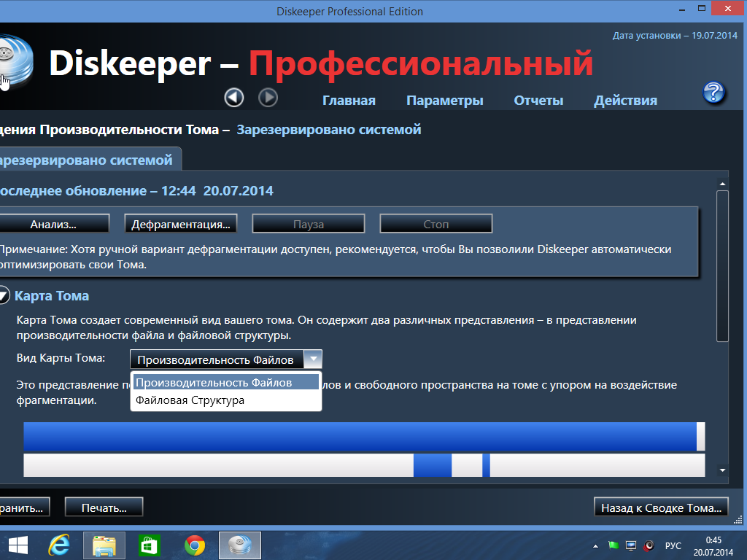Launch Internet Explorer from the taskbar
The image size is (747, 560).
[x=59, y=545]
